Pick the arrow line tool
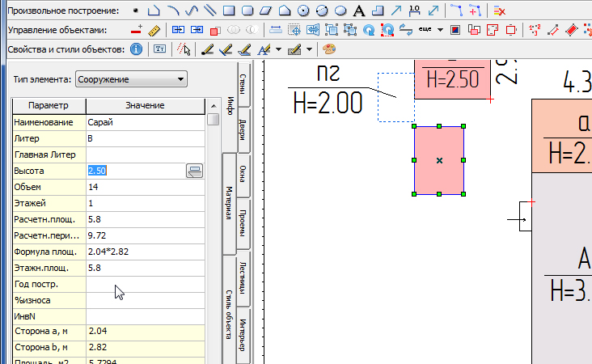 pyautogui.click(x=395, y=11)
